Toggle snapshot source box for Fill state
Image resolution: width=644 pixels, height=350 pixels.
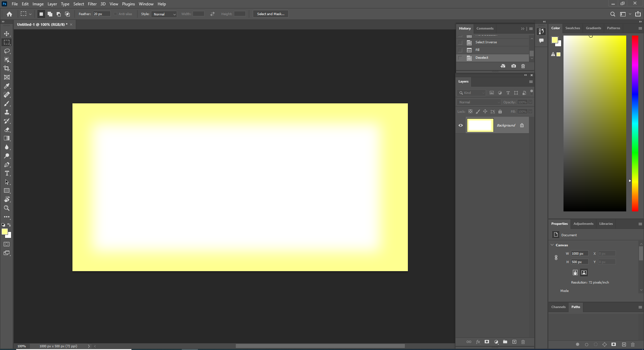[460, 50]
